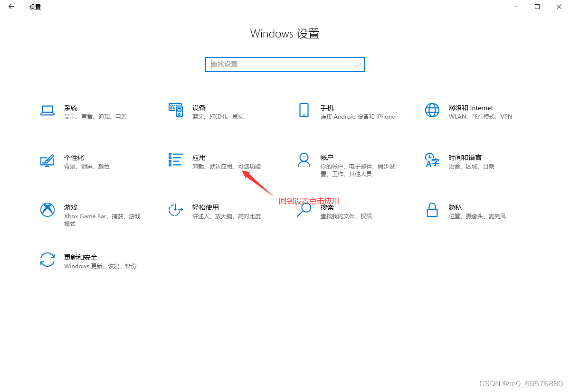Viewport: 570px width, 392px height.
Task: Go back with the arrow button
Action: pos(11,7)
